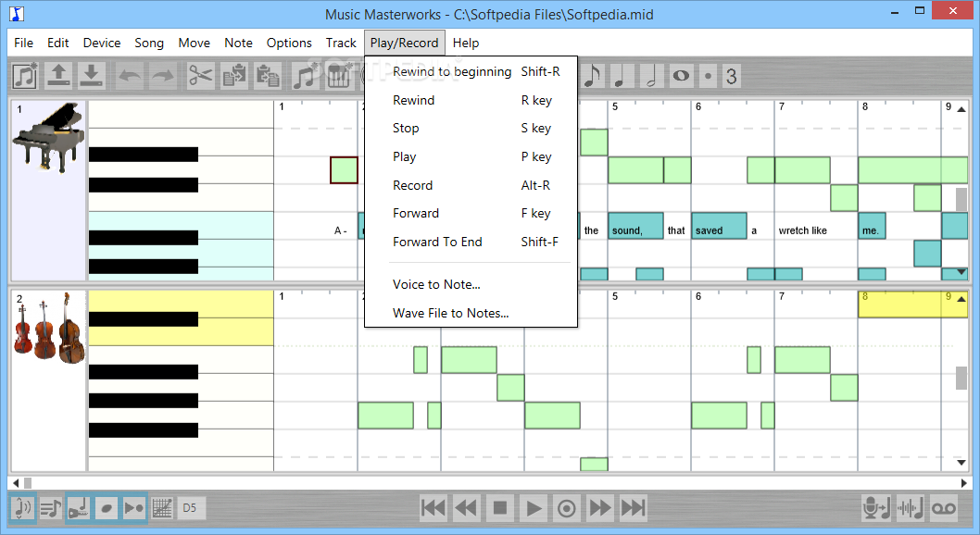Choose Rewind from the menu
This screenshot has width=980, height=535.
pos(471,100)
